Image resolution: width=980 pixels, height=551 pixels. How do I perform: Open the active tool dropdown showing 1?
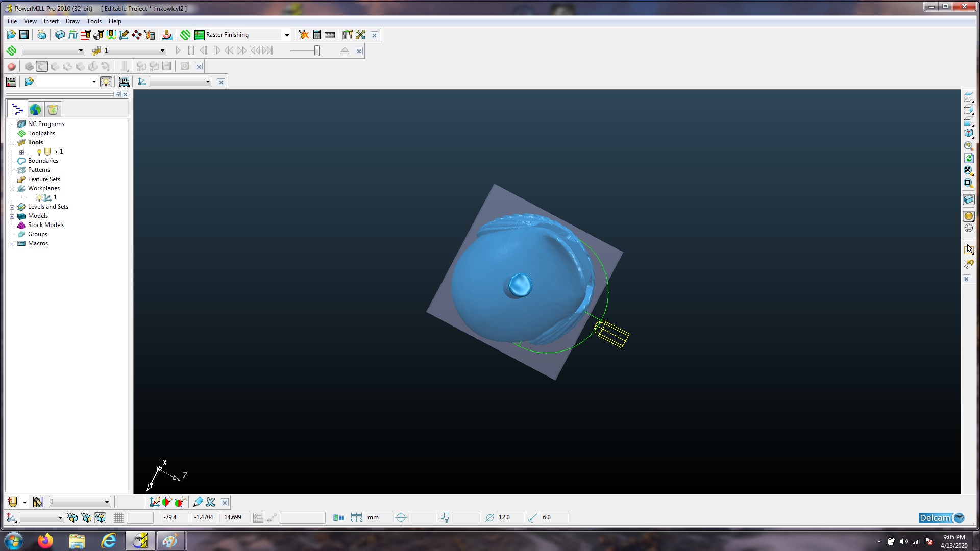162,51
